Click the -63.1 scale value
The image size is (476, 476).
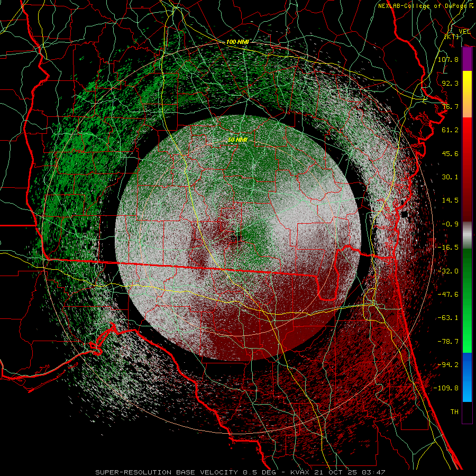pyautogui.click(x=448, y=318)
